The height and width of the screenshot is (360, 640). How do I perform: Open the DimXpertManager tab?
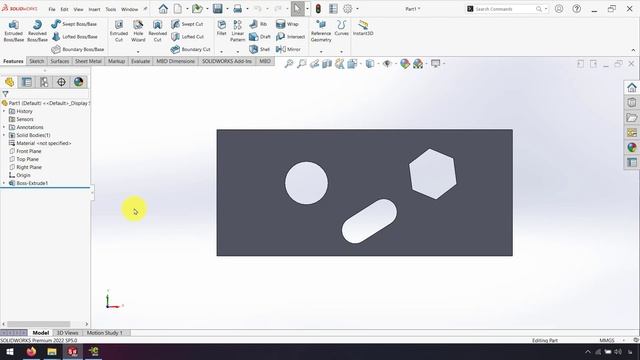coord(61,82)
